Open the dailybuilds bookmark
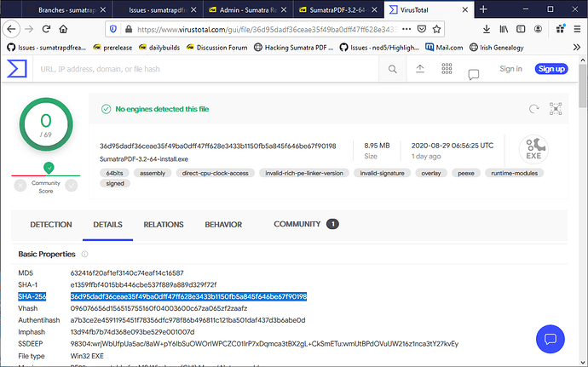Image resolution: width=588 pixels, height=367 pixels. [x=159, y=47]
